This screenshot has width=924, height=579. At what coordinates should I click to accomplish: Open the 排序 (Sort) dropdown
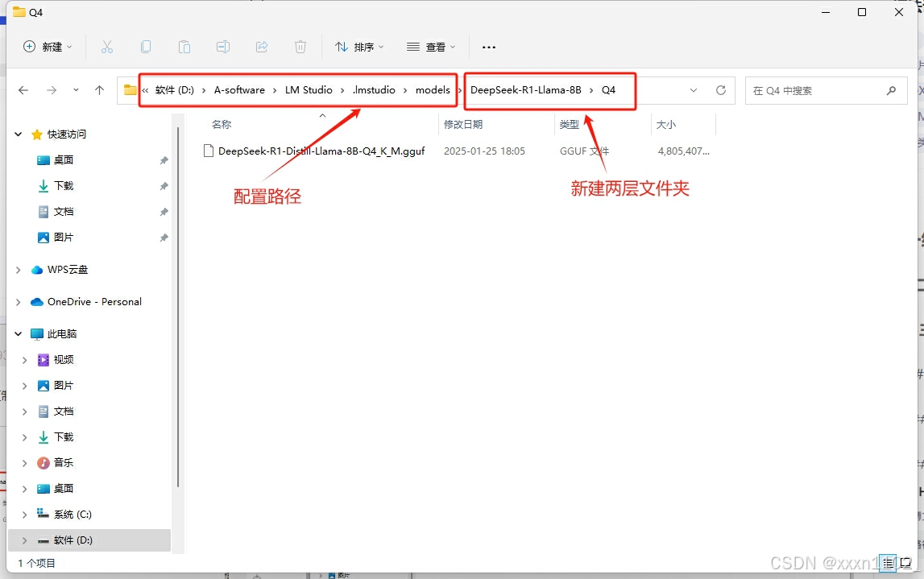coord(359,48)
